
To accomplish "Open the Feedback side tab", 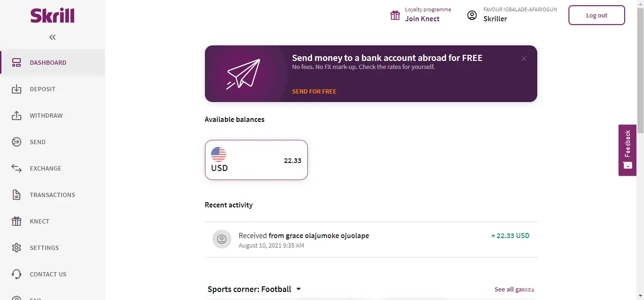I will click(x=627, y=150).
